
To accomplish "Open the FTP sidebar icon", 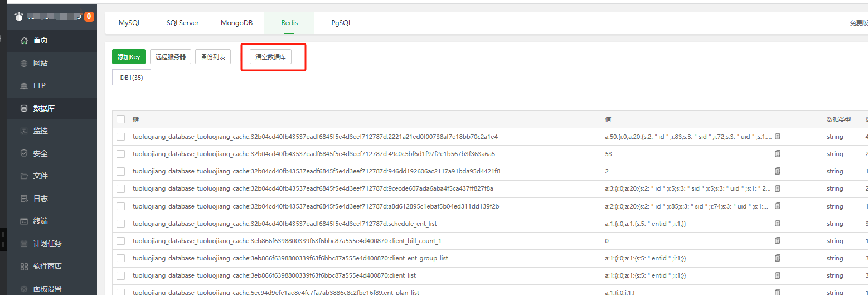I will 24,86.
